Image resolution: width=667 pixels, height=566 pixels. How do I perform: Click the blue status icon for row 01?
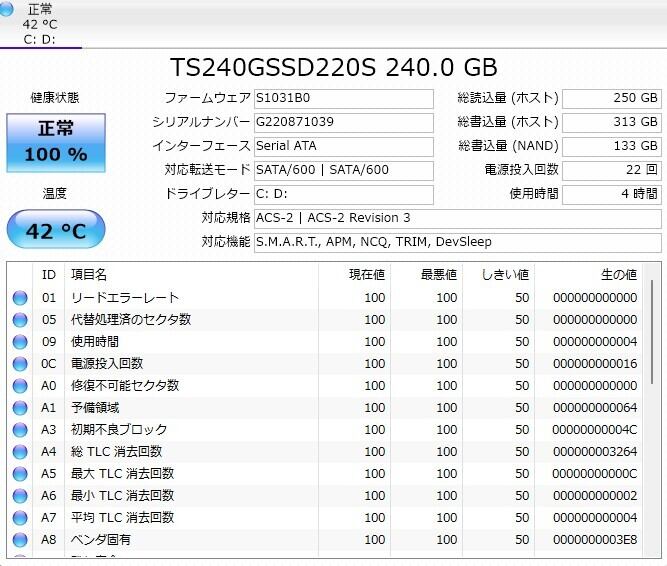20,298
